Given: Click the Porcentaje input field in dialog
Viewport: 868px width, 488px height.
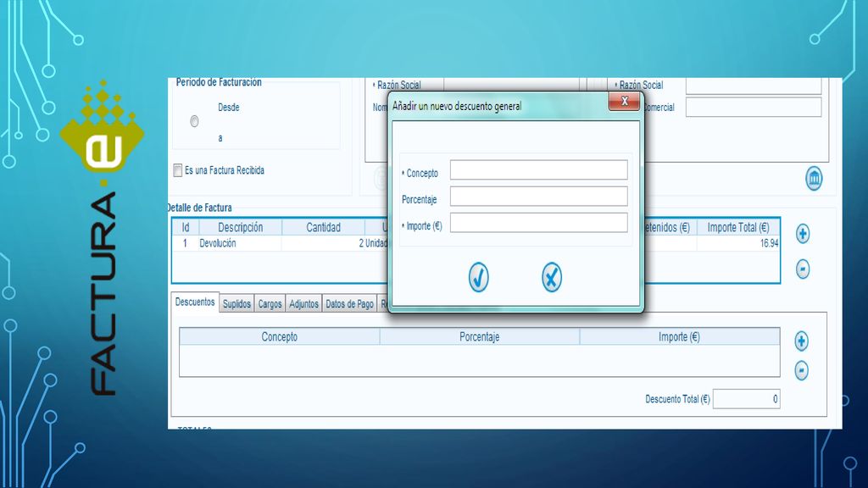Looking at the screenshot, I should coord(538,197).
